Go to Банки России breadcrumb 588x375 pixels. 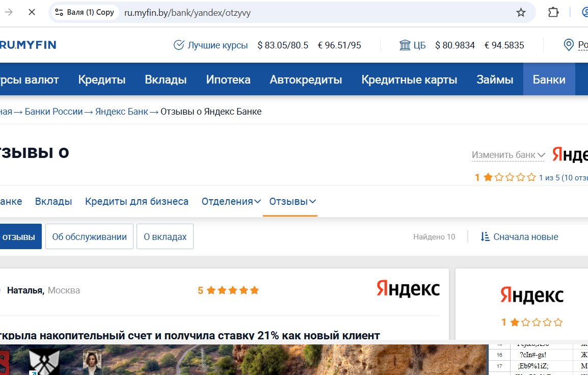click(54, 112)
